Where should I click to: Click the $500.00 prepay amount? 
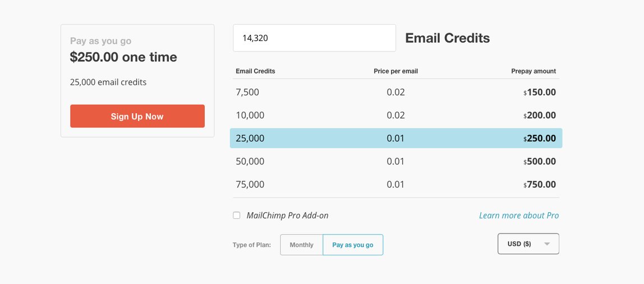[540, 161]
